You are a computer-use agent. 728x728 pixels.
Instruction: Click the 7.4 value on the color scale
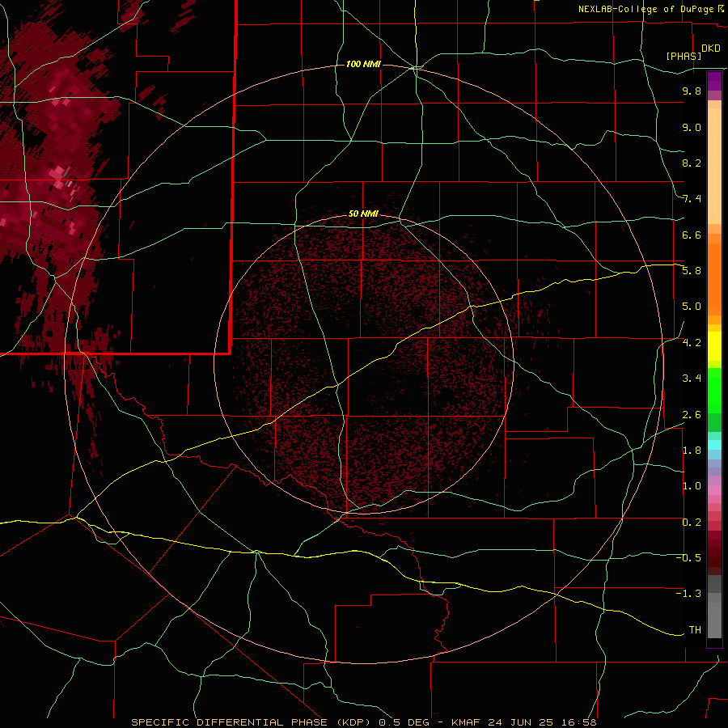692,199
